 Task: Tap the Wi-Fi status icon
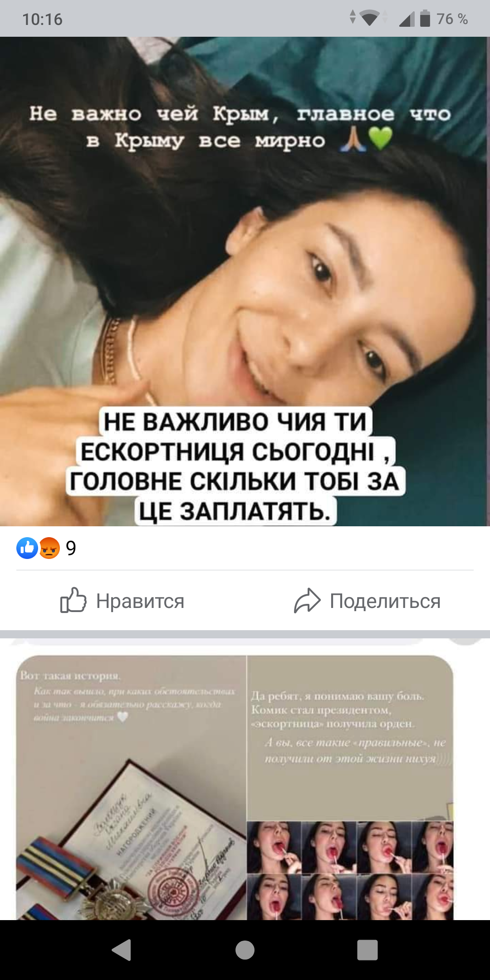pyautogui.click(x=369, y=19)
